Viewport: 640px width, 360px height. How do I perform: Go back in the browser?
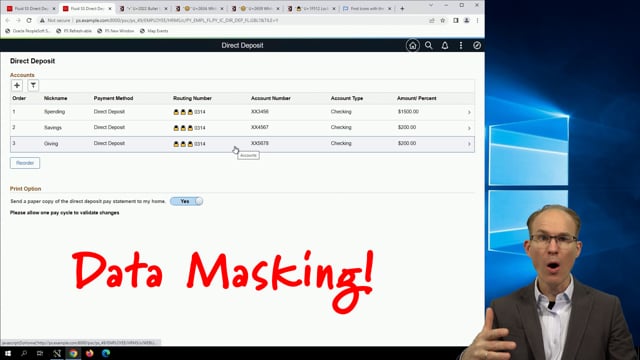coord(8,20)
